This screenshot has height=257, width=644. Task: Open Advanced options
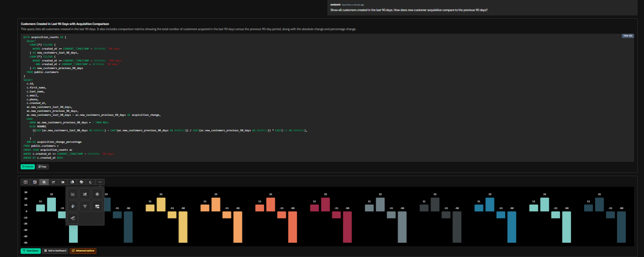click(83, 251)
